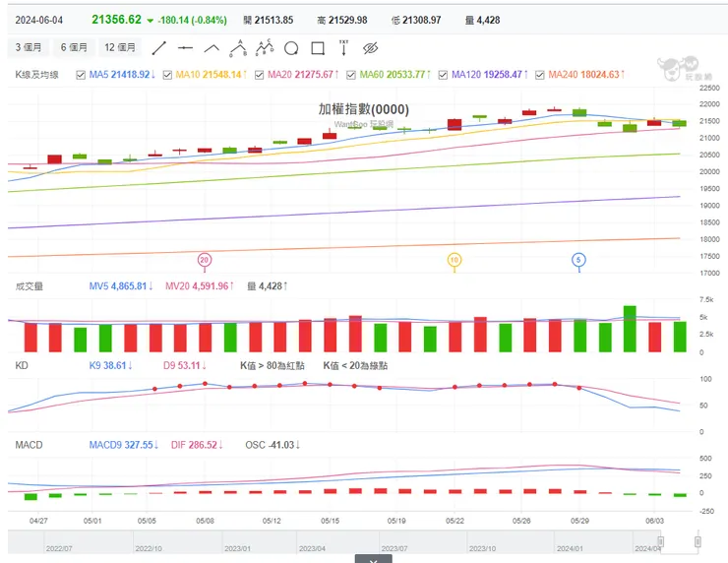This screenshot has width=728, height=563.
Task: Uncheck the MA240 moving average checkbox
Action: (540, 75)
